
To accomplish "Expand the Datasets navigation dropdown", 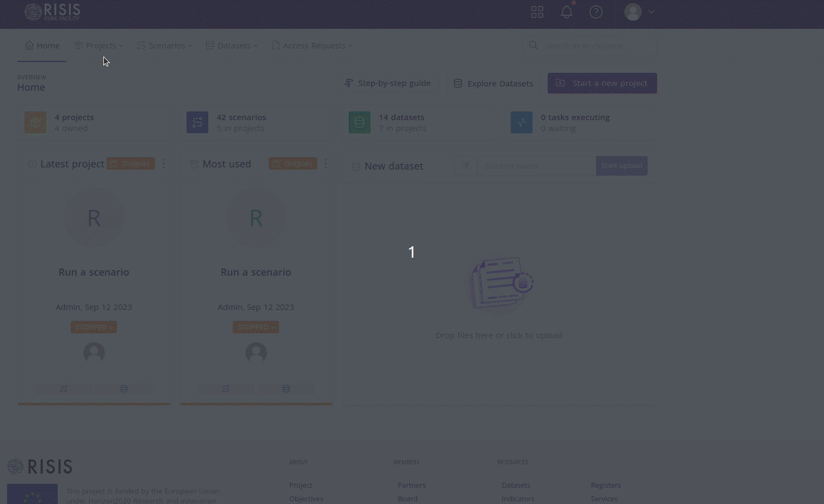I will (x=232, y=45).
